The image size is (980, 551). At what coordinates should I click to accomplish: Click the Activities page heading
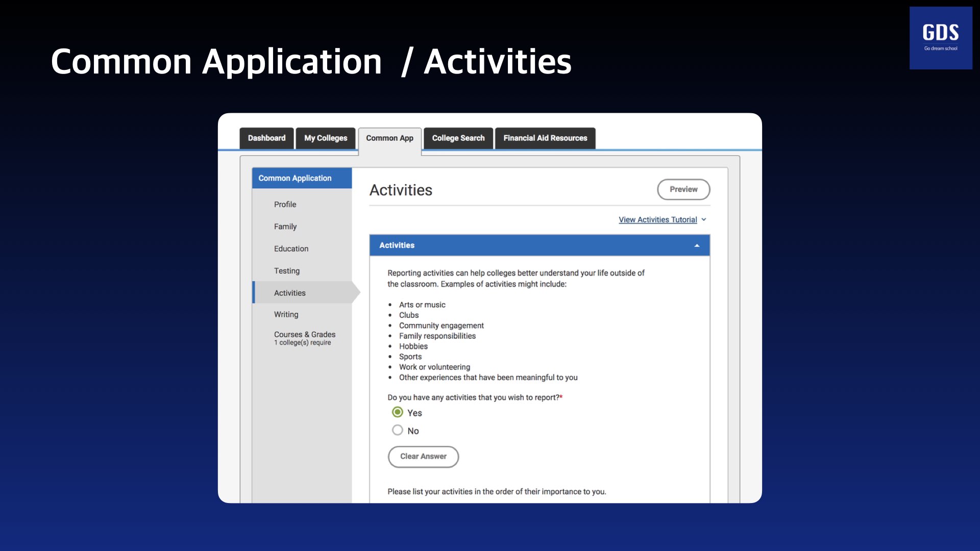(401, 190)
